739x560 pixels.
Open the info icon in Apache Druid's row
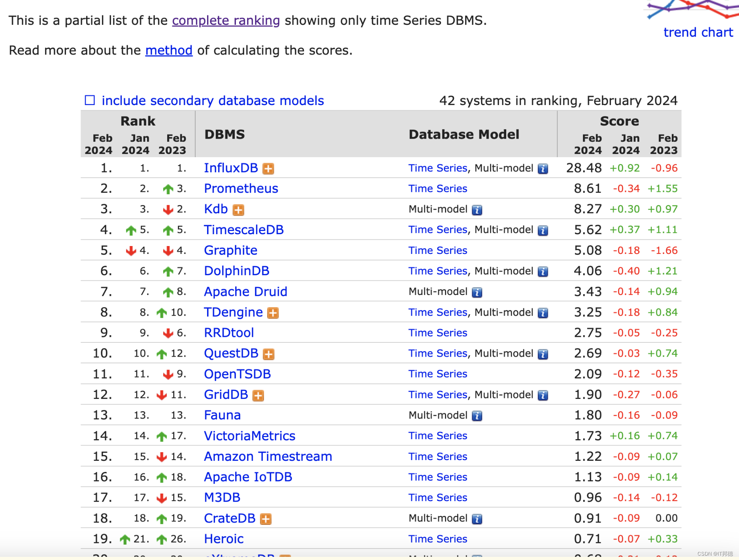477,292
